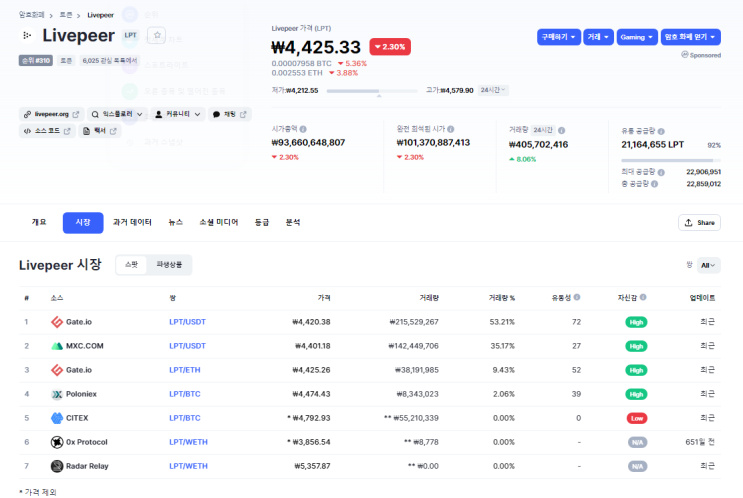Click the N/A badge on Radar Relay row

pyautogui.click(x=637, y=467)
